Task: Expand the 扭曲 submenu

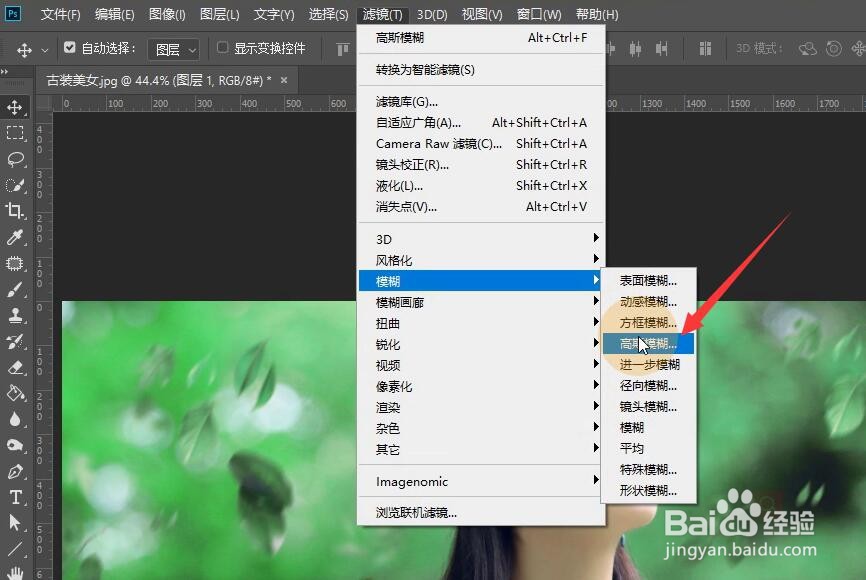Action: pos(481,323)
